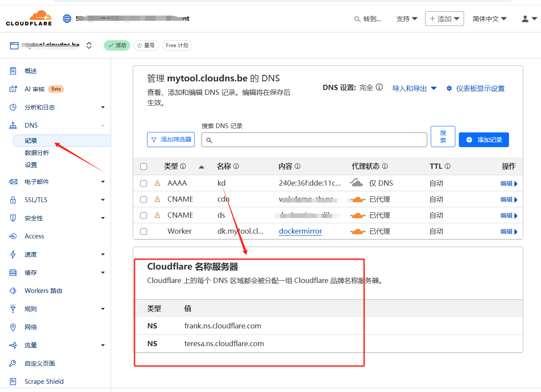
Task: Toggle the 星号 star button
Action: click(146, 45)
